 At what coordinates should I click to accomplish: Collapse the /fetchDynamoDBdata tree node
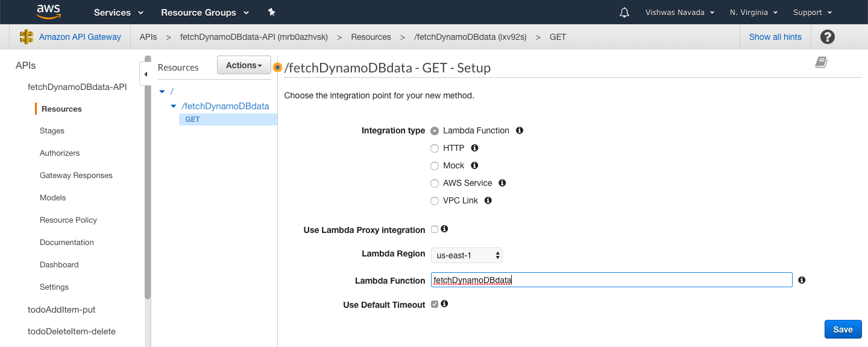coord(174,106)
